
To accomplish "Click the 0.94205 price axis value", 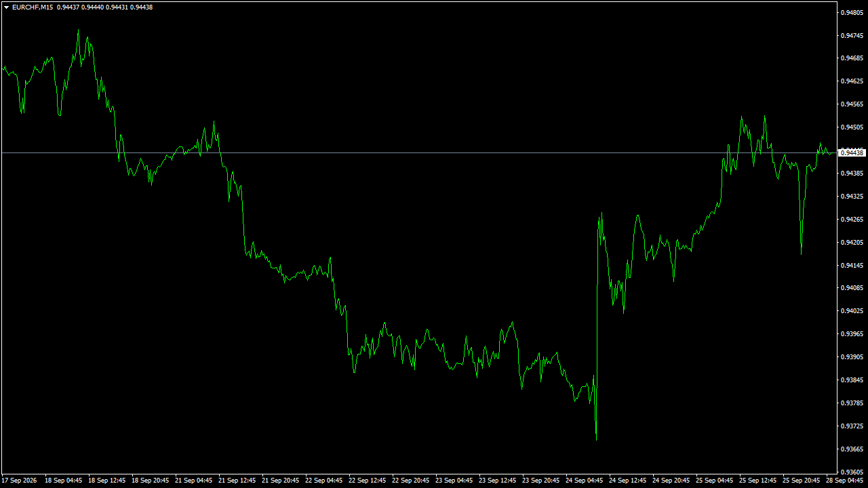I will pos(852,242).
